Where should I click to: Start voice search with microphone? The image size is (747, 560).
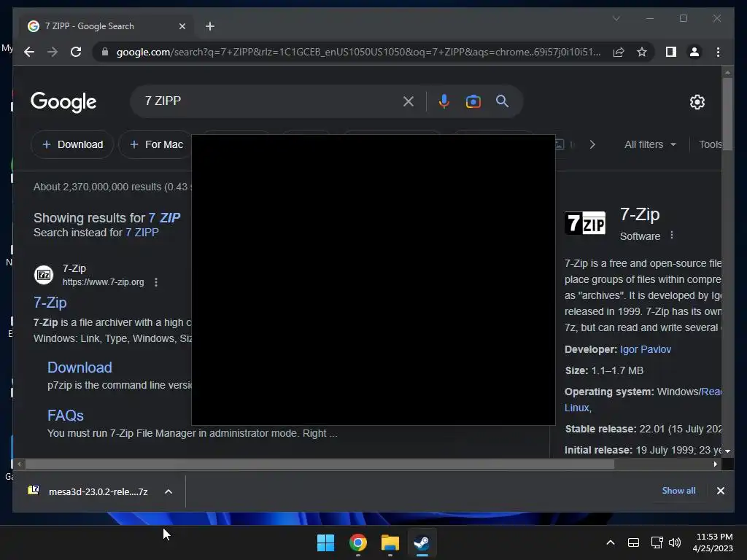444,101
